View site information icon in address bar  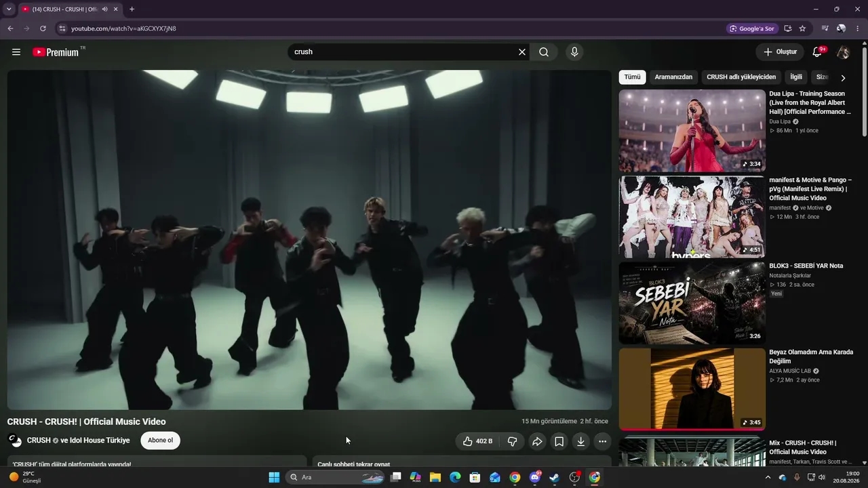tap(62, 28)
